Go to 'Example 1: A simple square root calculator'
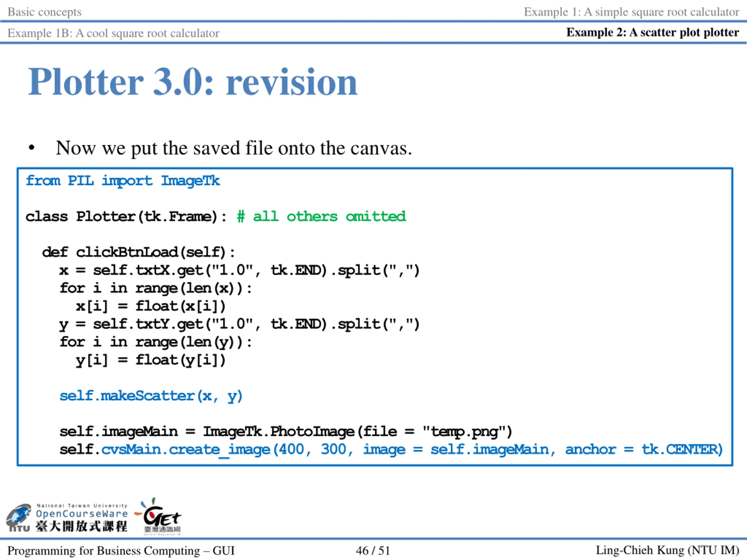 click(631, 12)
